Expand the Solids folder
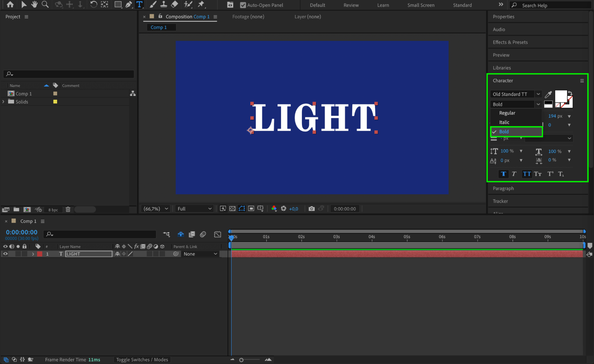 (3, 102)
